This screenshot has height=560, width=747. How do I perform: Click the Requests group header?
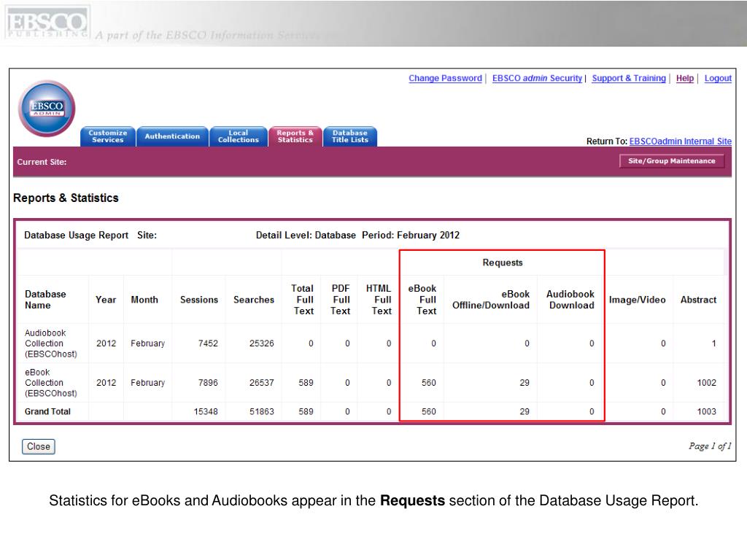503,262
